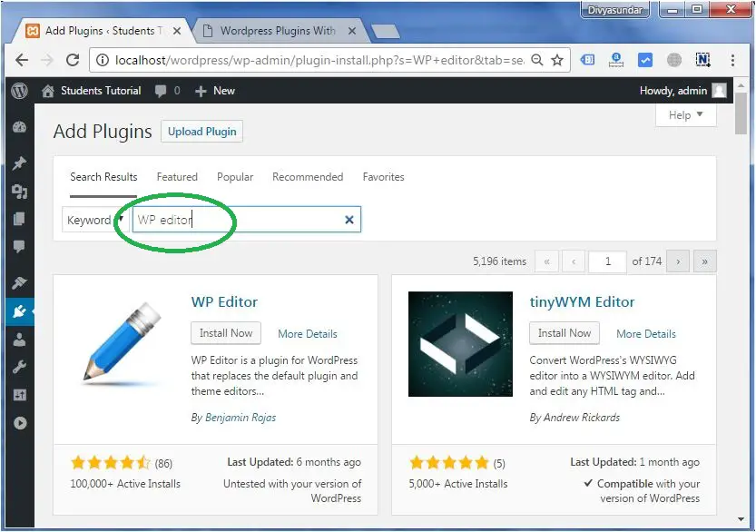Image resolution: width=756 pixels, height=532 pixels.
Task: Open the Tools wrench sidebar icon
Action: click(x=19, y=368)
